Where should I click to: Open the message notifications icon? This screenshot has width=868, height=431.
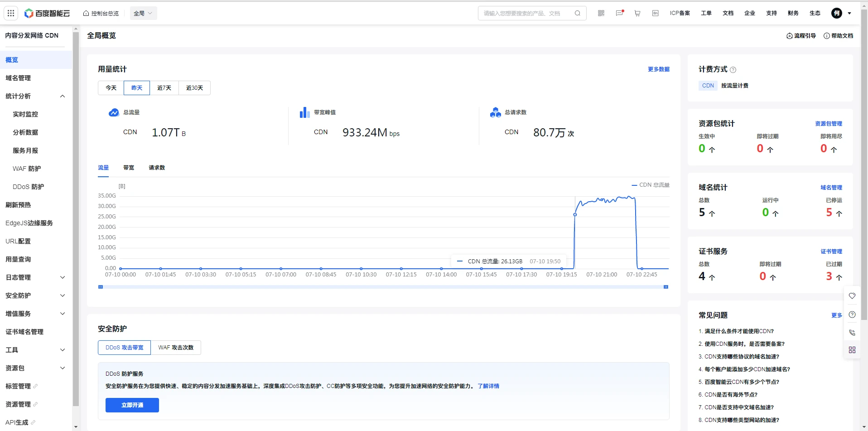point(619,13)
